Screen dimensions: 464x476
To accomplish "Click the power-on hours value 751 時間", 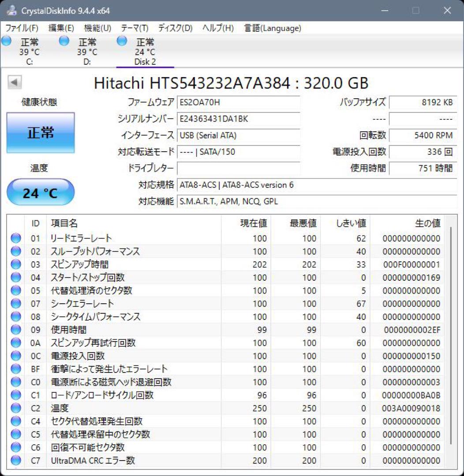I will (x=423, y=168).
